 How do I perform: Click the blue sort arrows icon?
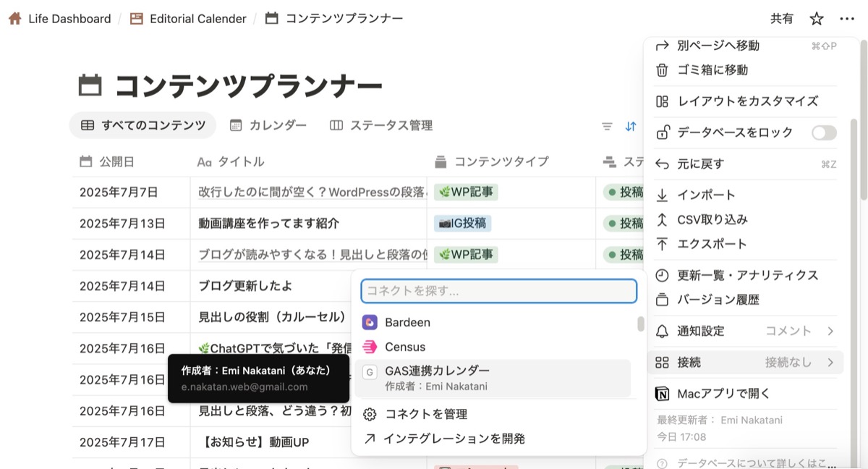pyautogui.click(x=631, y=126)
